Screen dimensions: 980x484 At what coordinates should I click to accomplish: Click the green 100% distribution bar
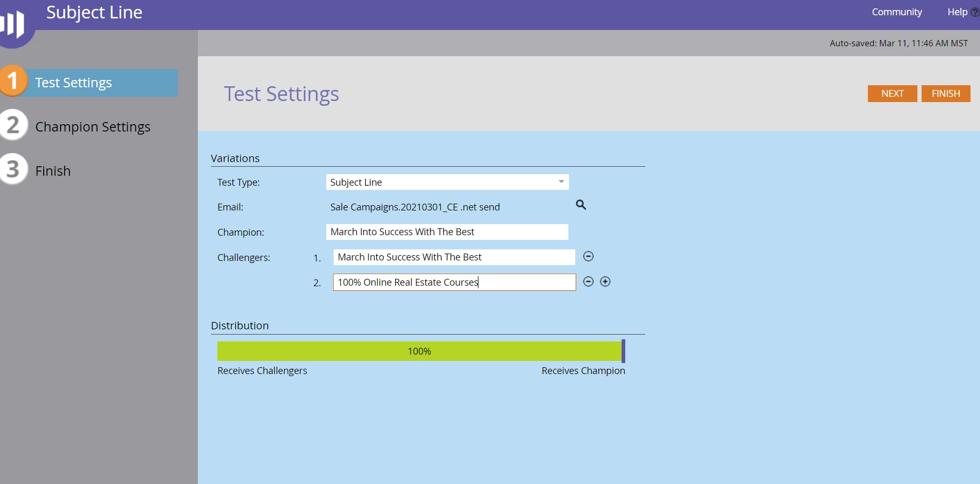pyautogui.click(x=419, y=351)
